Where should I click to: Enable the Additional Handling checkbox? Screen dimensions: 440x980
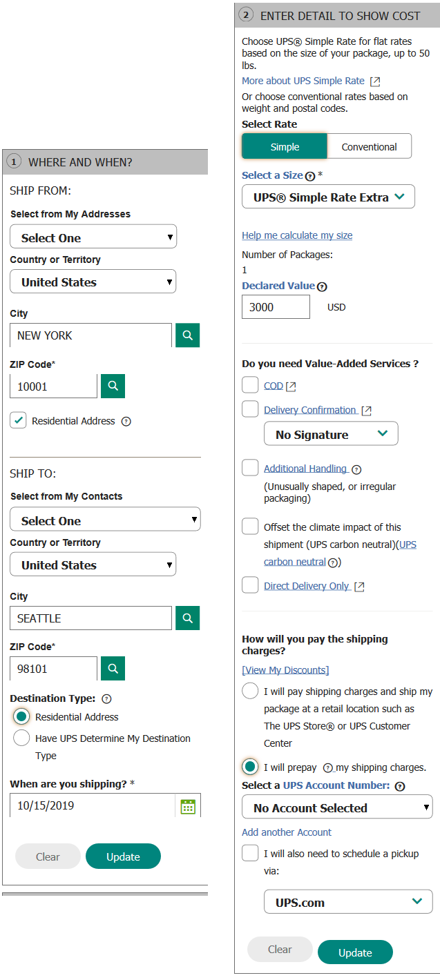click(250, 467)
